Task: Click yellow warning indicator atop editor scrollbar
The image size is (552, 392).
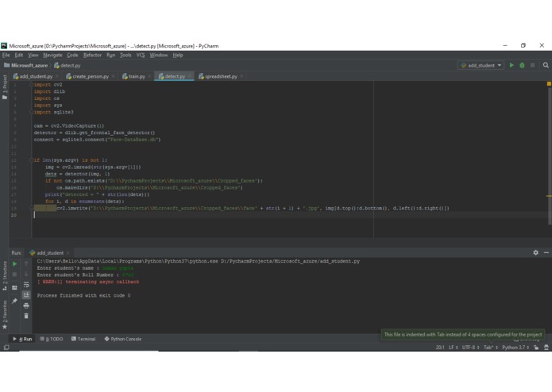Action: tap(549, 83)
